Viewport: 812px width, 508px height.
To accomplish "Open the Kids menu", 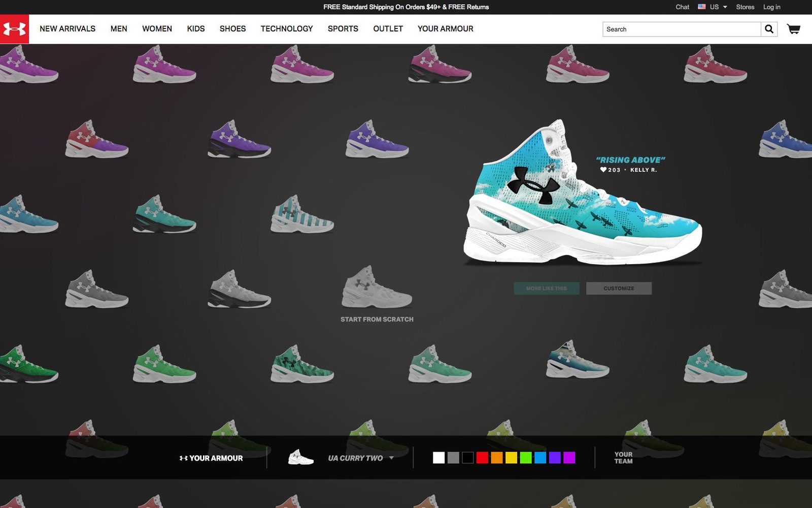I will [196, 29].
